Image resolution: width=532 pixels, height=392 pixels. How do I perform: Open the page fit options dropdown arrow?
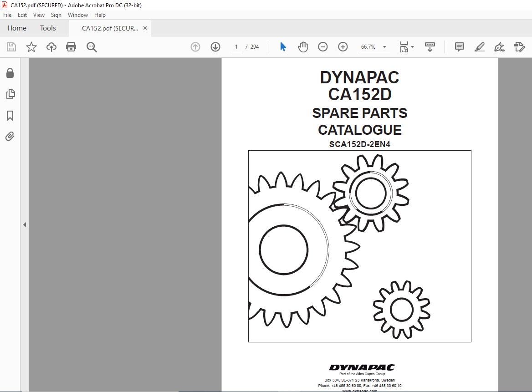click(413, 47)
